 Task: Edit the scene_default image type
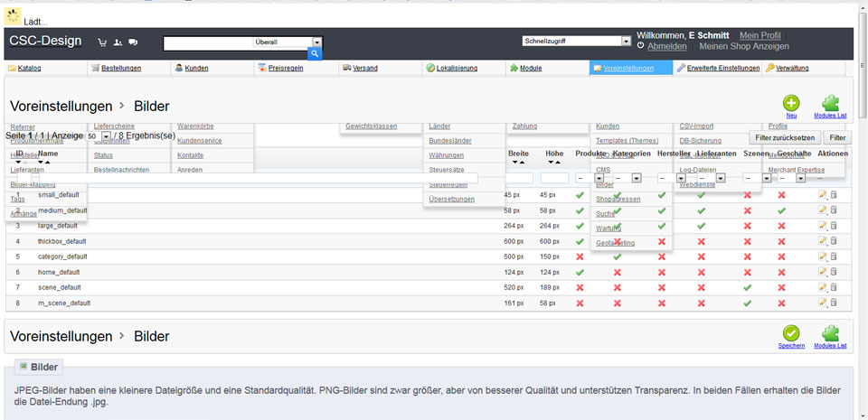pos(823,287)
